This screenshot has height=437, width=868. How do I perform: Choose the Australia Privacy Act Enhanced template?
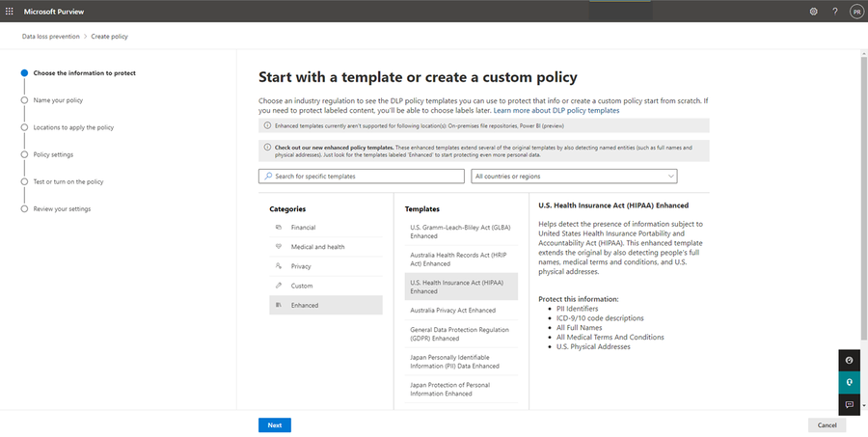coord(452,311)
